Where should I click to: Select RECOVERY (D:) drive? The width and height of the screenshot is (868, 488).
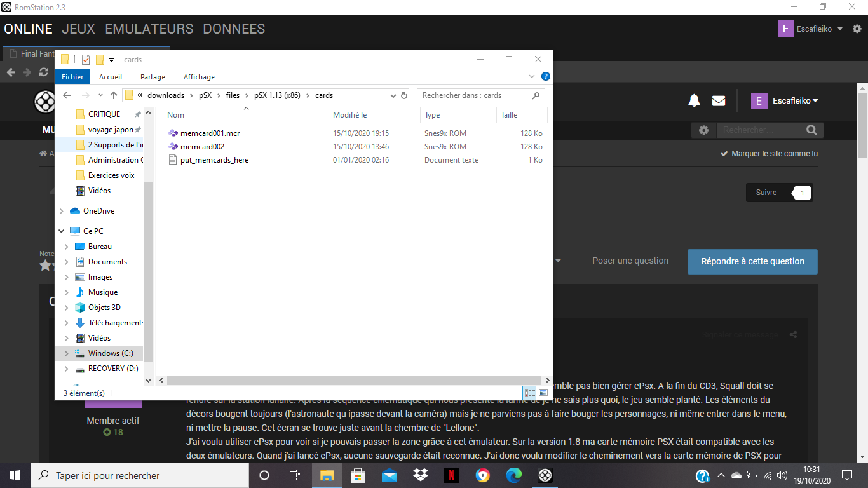(113, 369)
